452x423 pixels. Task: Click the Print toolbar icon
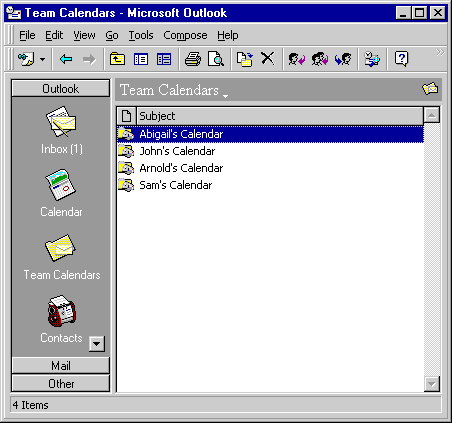(x=193, y=59)
